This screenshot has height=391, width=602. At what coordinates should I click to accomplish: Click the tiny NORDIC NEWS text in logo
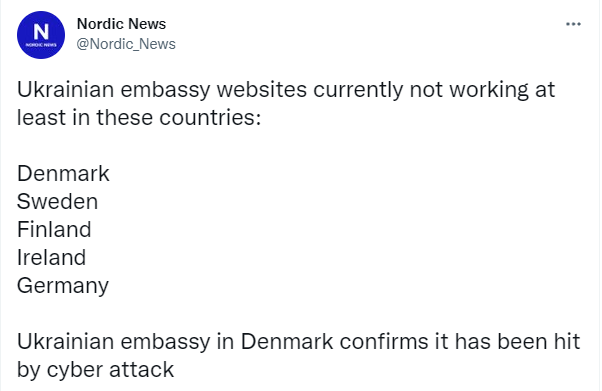[x=41, y=45]
